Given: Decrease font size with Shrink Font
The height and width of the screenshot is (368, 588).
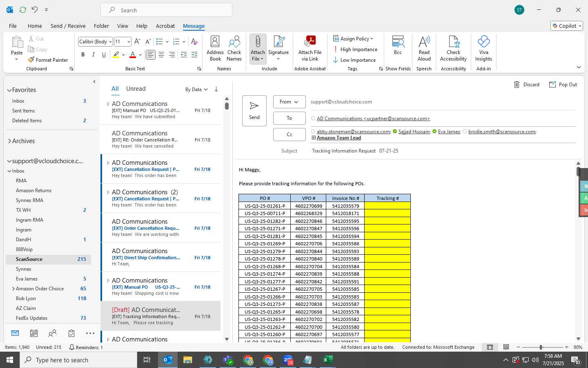Looking at the screenshot, I should (x=148, y=41).
